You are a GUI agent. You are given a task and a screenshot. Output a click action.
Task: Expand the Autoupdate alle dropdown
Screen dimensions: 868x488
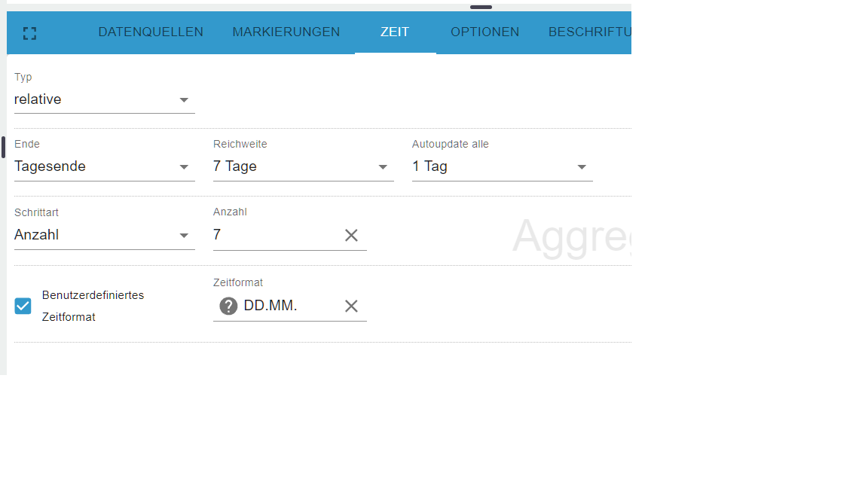pos(502,166)
